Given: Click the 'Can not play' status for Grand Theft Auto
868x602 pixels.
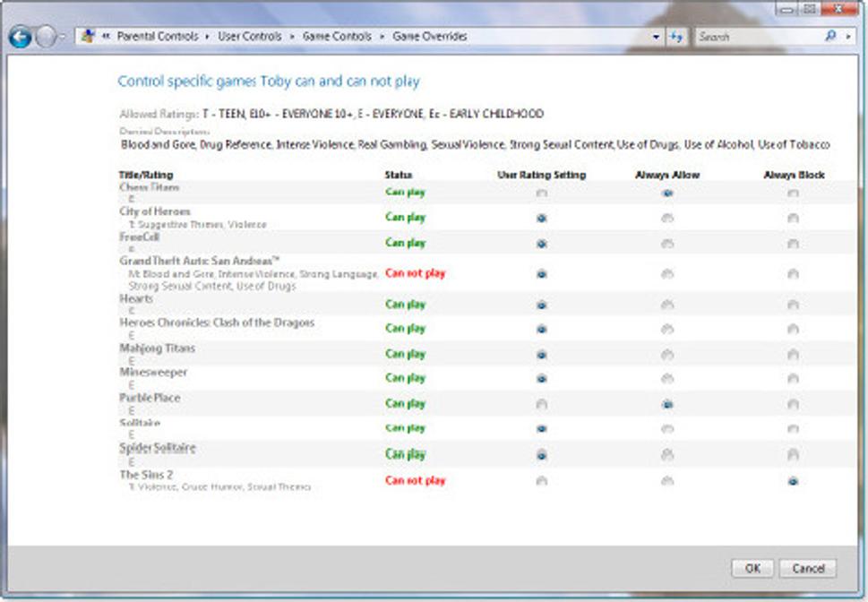Looking at the screenshot, I should click(x=415, y=273).
